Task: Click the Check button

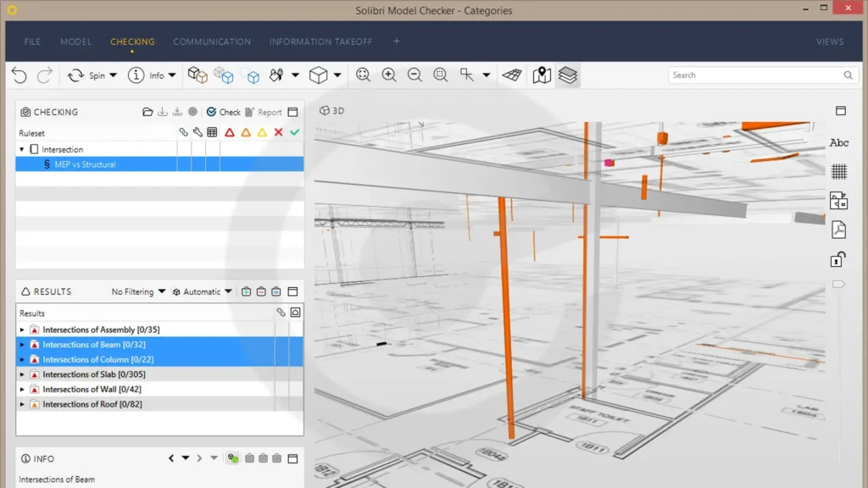Action: [224, 112]
